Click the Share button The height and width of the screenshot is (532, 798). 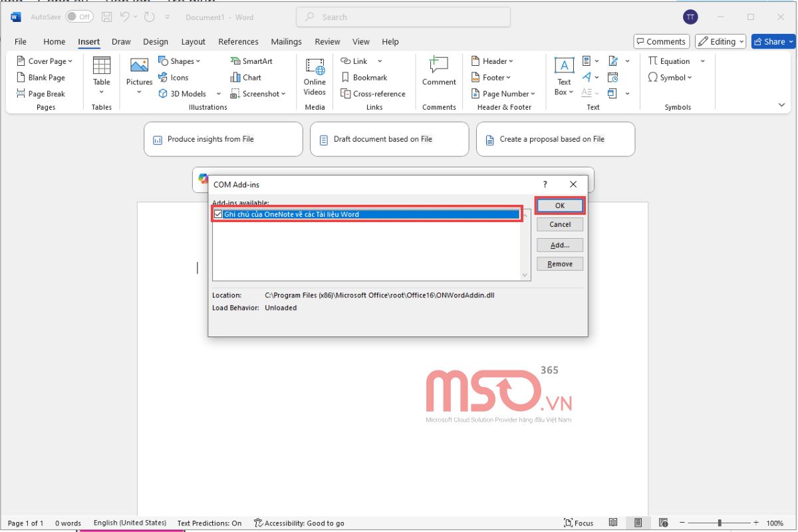pos(773,41)
